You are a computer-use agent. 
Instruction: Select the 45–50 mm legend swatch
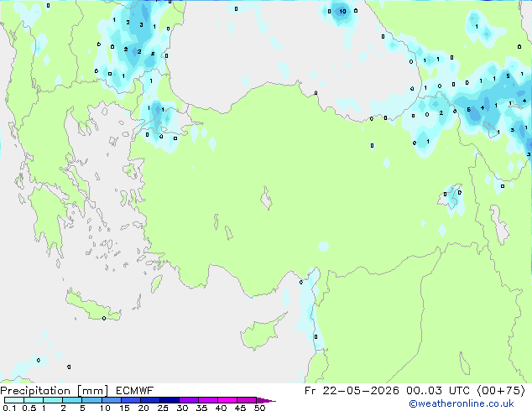tap(247, 400)
